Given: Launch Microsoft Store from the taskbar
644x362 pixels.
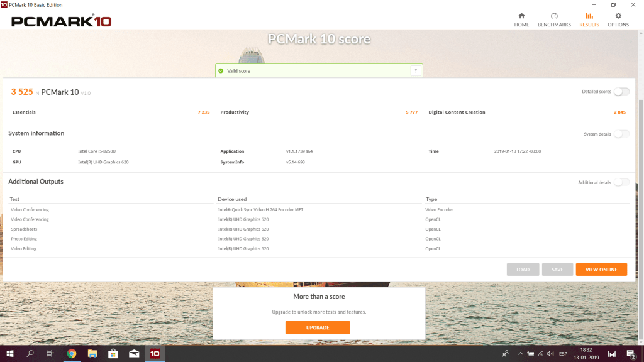Looking at the screenshot, I should click(113, 354).
